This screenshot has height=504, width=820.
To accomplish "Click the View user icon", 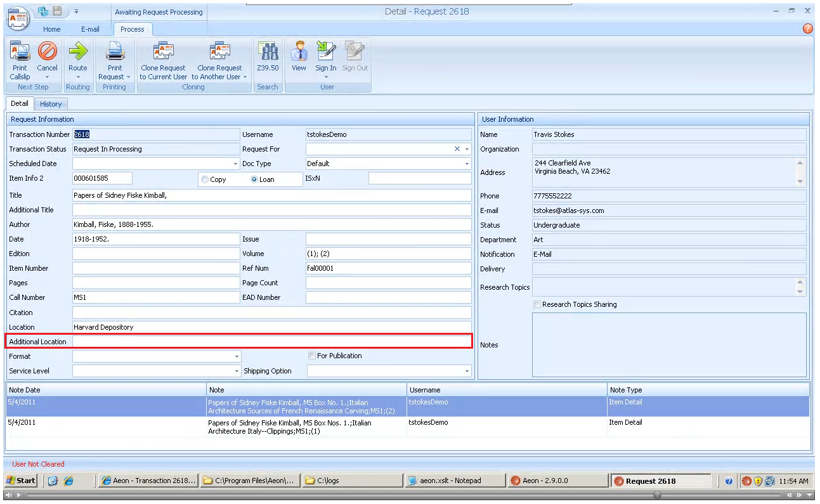I will pyautogui.click(x=299, y=52).
